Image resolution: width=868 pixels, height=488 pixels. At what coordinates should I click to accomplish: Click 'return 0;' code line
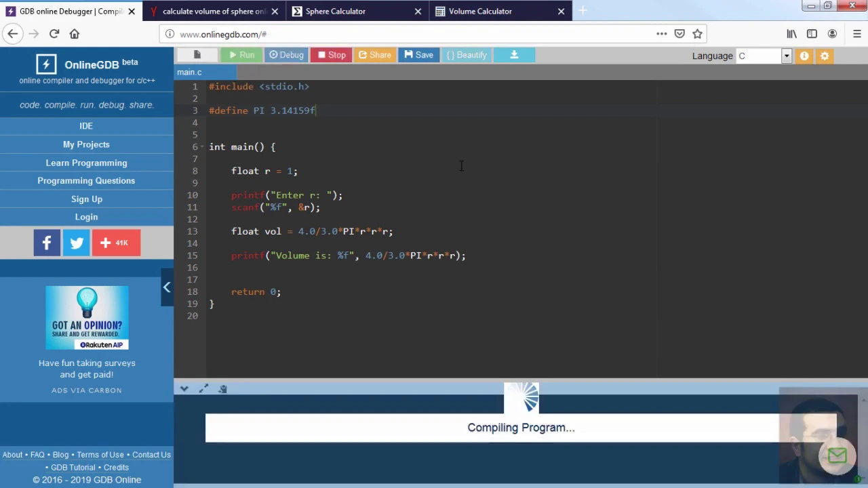click(x=256, y=291)
